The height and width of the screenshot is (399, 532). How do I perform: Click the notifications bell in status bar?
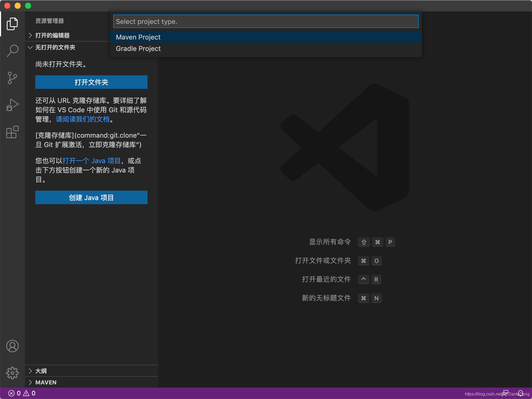pos(520,393)
